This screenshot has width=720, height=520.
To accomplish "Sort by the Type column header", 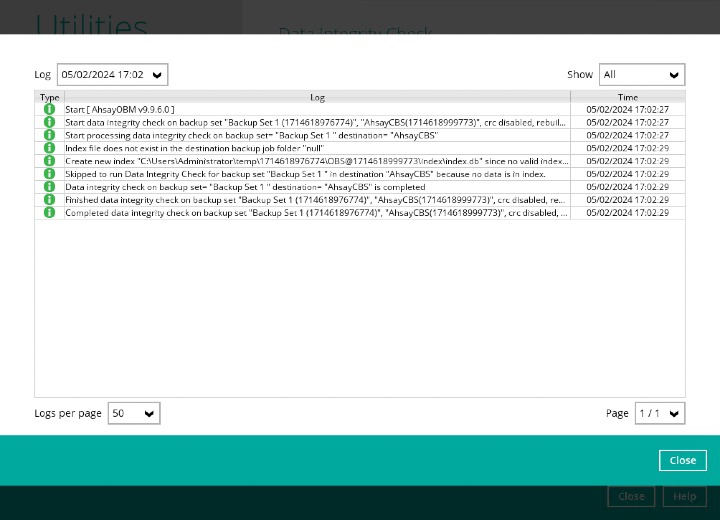I will 49,97.
